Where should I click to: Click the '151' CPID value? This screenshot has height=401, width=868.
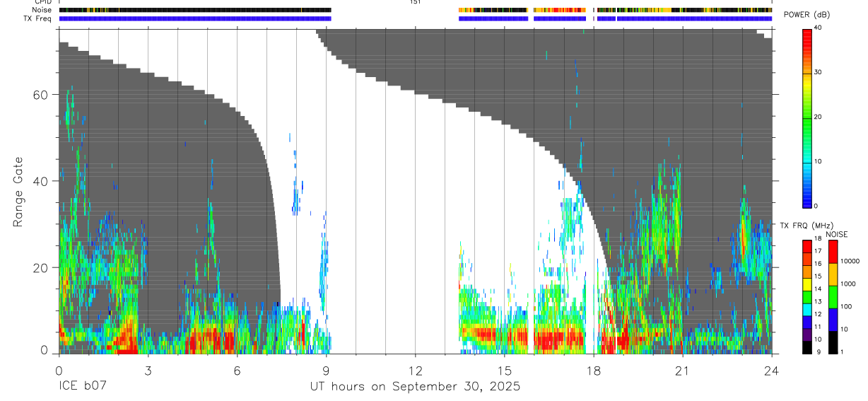tap(416, 2)
